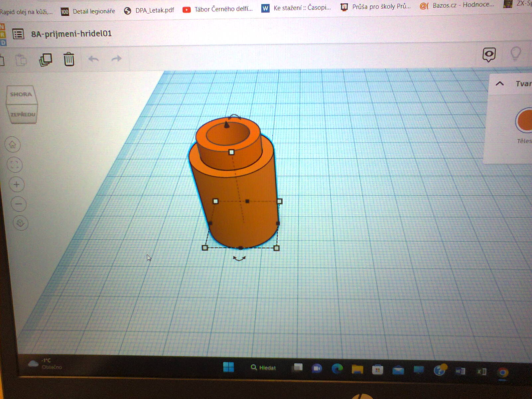Click the design name 8A-prijmeni-hridel01
Image resolution: width=532 pixels, height=399 pixels.
71,34
